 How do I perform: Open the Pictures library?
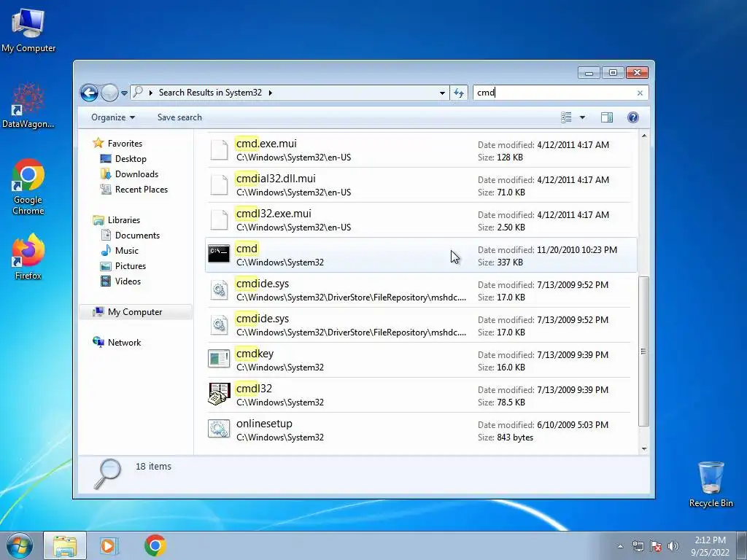pyautogui.click(x=130, y=265)
